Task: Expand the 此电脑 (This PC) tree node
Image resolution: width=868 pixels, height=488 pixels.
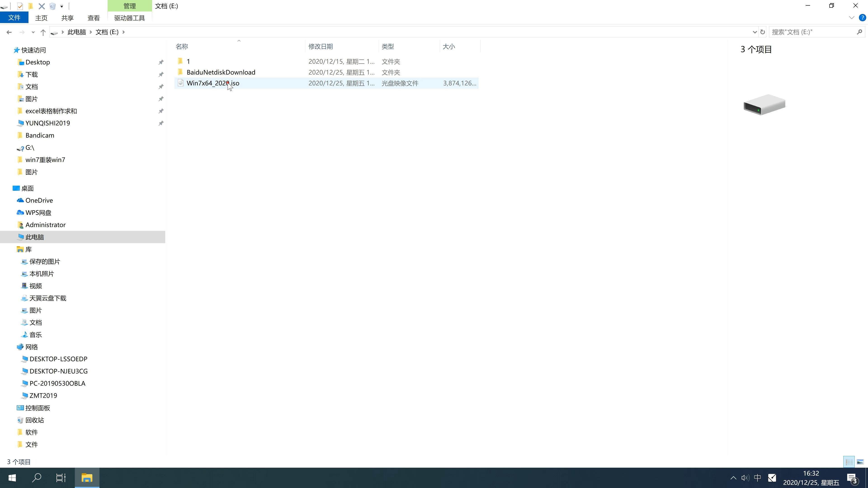Action: (x=13, y=237)
